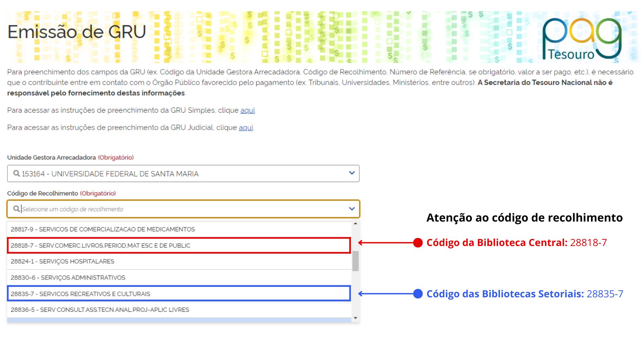This screenshot has height=362, width=644.
Task: Open GRU Judicial instructions 'aqui' link
Action: (246, 128)
